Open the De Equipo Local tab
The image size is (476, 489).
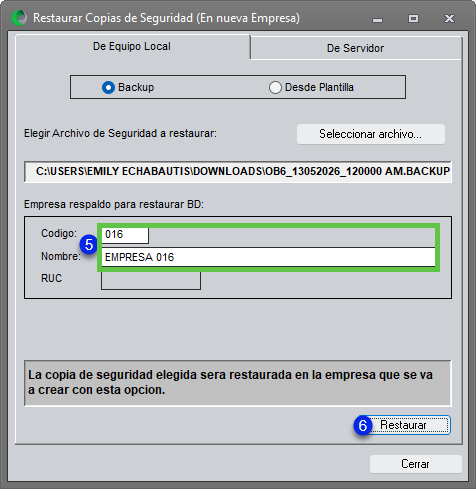coord(132,46)
